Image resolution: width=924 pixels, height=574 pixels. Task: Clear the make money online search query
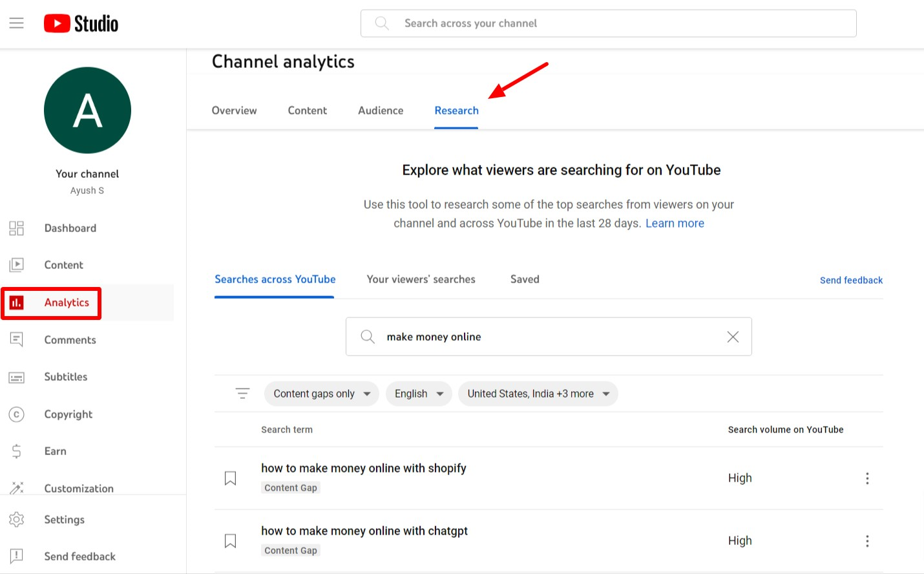[732, 336]
